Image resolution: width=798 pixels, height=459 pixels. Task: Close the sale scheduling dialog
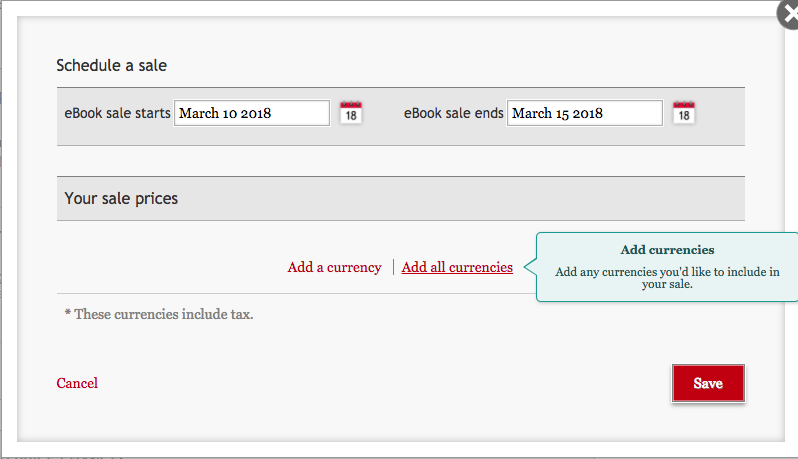pyautogui.click(x=789, y=13)
